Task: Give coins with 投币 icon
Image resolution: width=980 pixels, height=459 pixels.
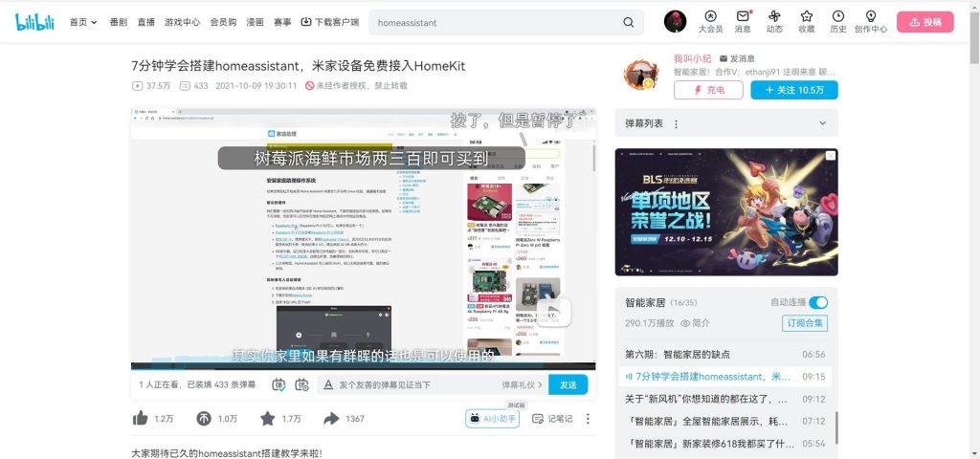Action: point(204,419)
